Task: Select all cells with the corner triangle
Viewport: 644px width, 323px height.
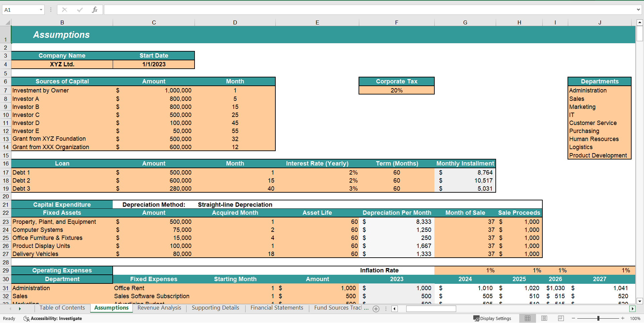Action: pyautogui.click(x=8, y=22)
